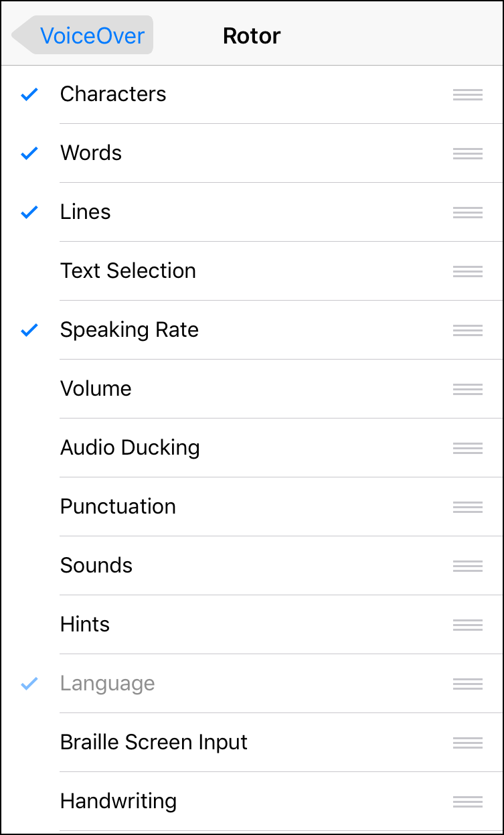504x835 pixels.
Task: Select the Hints rotor item
Action: pos(85,625)
